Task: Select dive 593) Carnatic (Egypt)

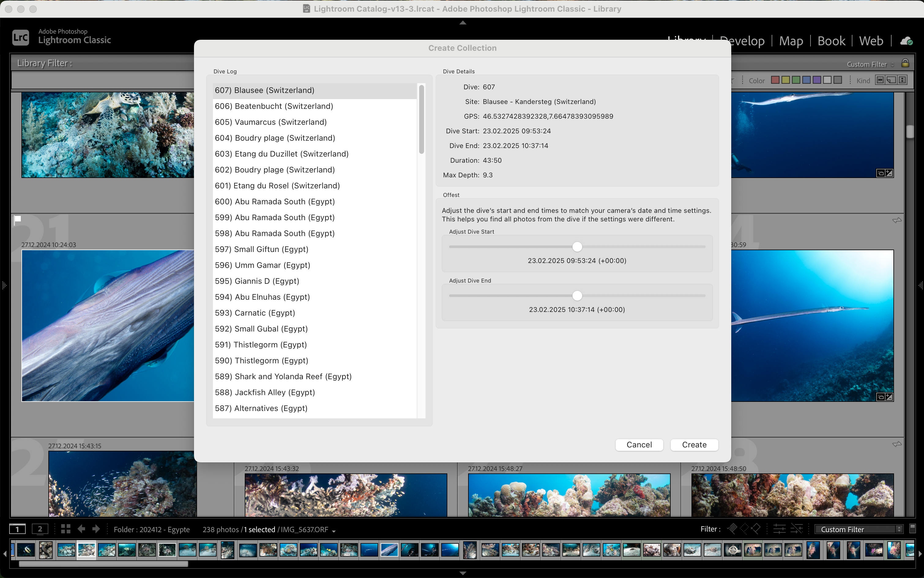Action: pos(315,313)
